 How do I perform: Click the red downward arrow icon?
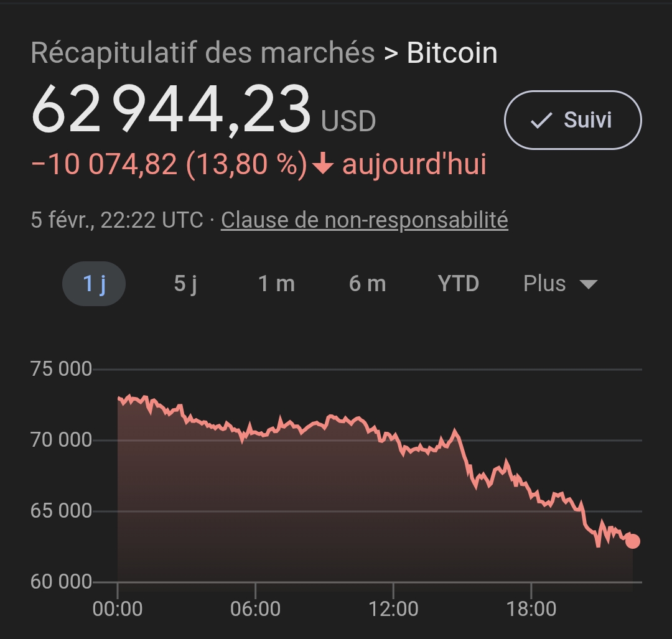tap(322, 166)
